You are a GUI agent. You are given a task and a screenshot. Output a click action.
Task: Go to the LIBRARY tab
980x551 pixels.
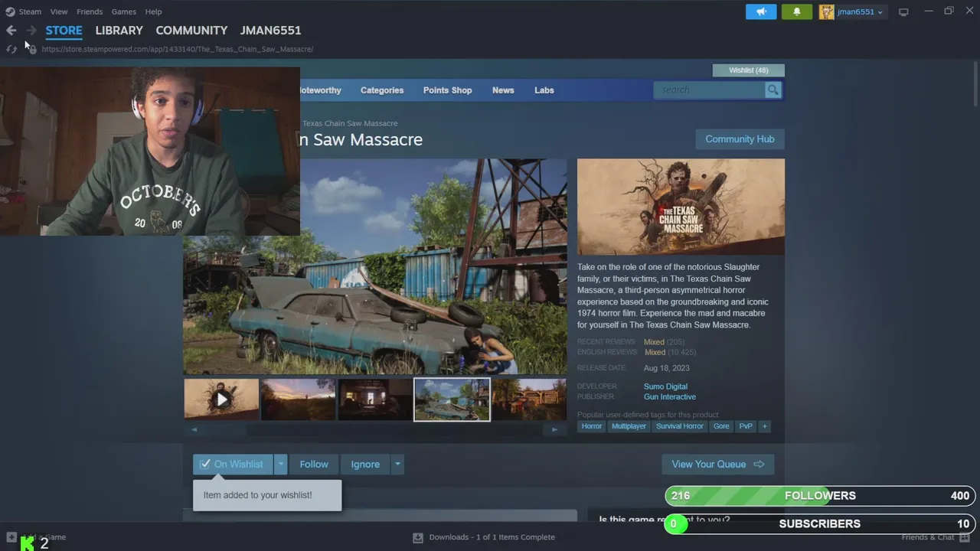[119, 31]
